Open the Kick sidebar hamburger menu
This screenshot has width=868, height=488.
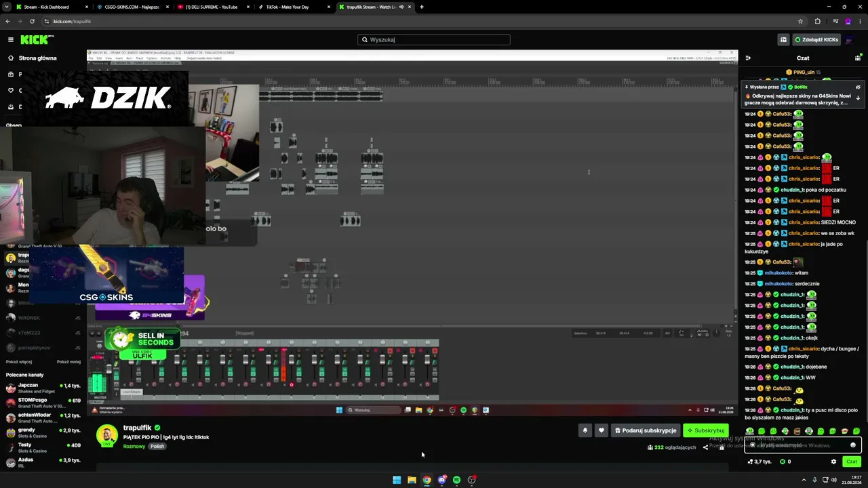pyautogui.click(x=10, y=40)
